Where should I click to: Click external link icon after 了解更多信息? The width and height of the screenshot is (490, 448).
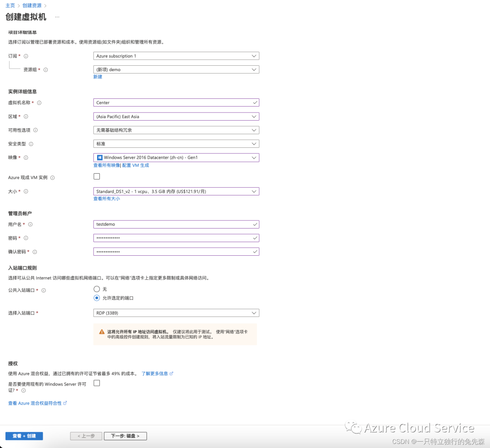[171, 374]
